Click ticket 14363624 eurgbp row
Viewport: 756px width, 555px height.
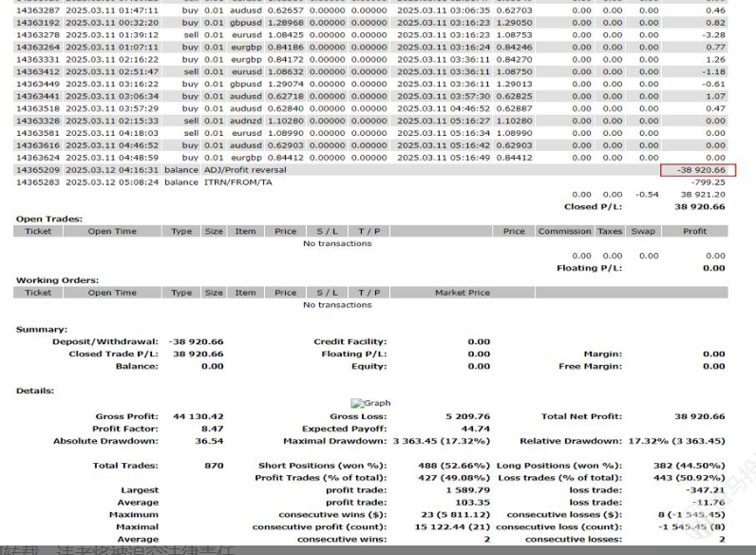click(x=38, y=158)
